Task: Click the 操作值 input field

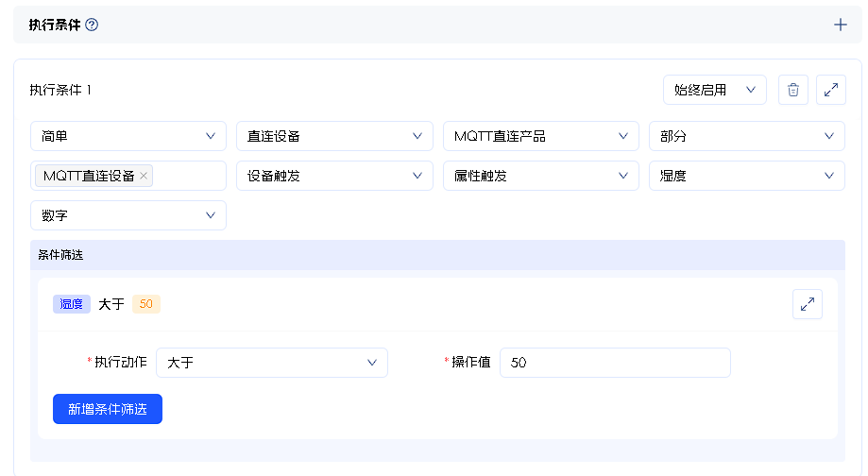Action: click(x=615, y=363)
